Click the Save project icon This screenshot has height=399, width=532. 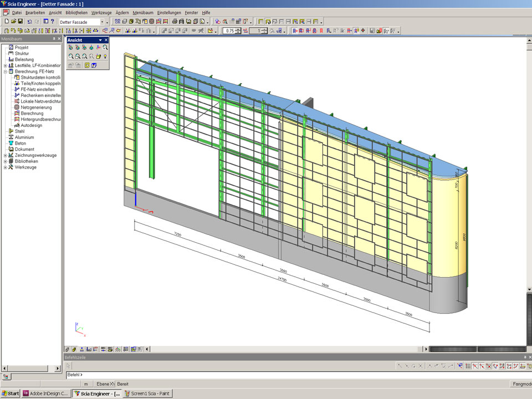(21, 22)
